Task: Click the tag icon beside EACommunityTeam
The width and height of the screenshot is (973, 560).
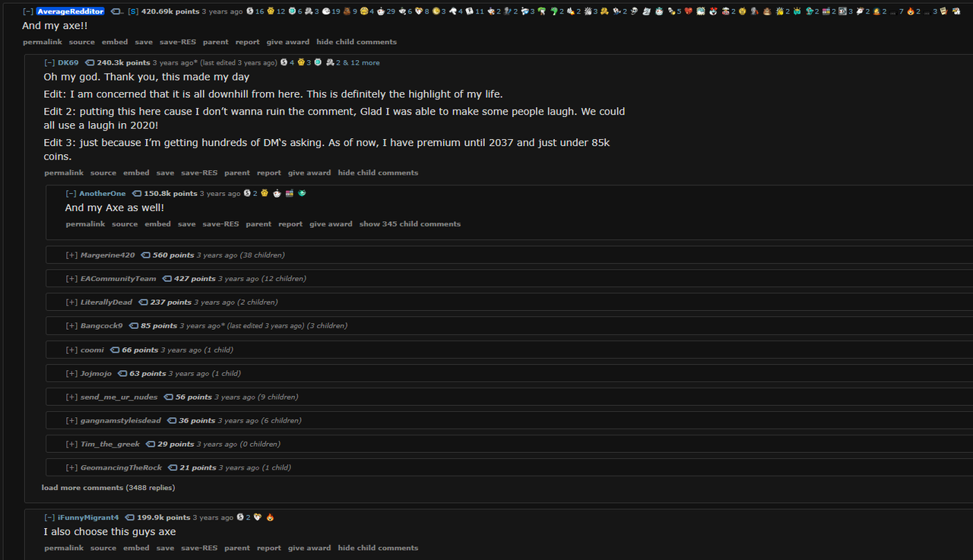Action: [x=167, y=279]
